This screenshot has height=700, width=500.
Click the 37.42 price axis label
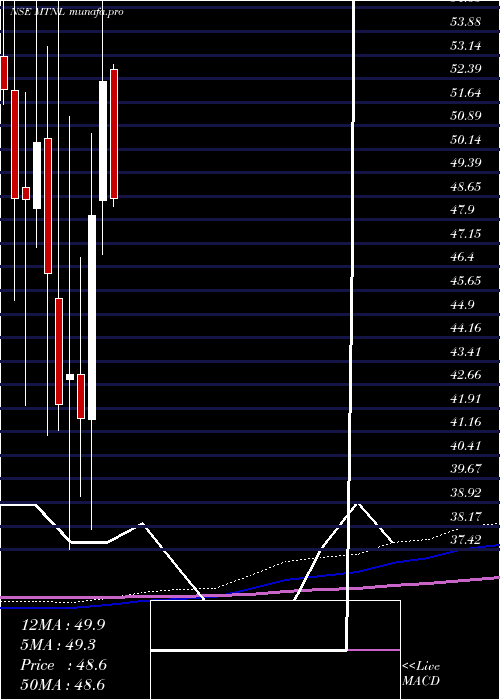coord(466,540)
